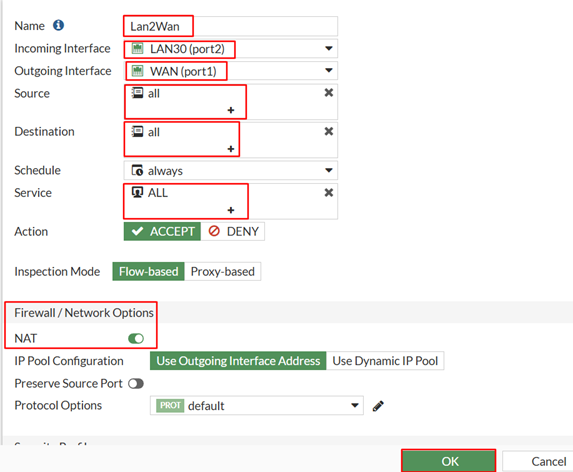Screen dimensions: 573x472
Task: Edit Protocol Options with pencil icon
Action: click(378, 406)
